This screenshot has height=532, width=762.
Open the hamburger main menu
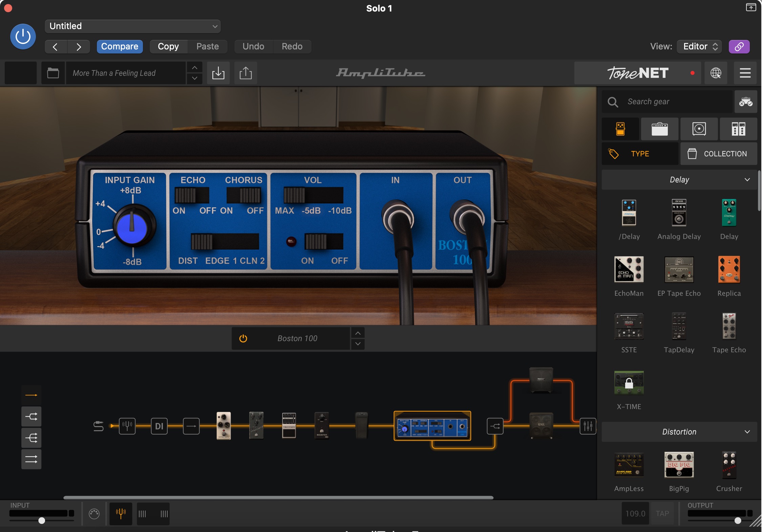pos(745,73)
